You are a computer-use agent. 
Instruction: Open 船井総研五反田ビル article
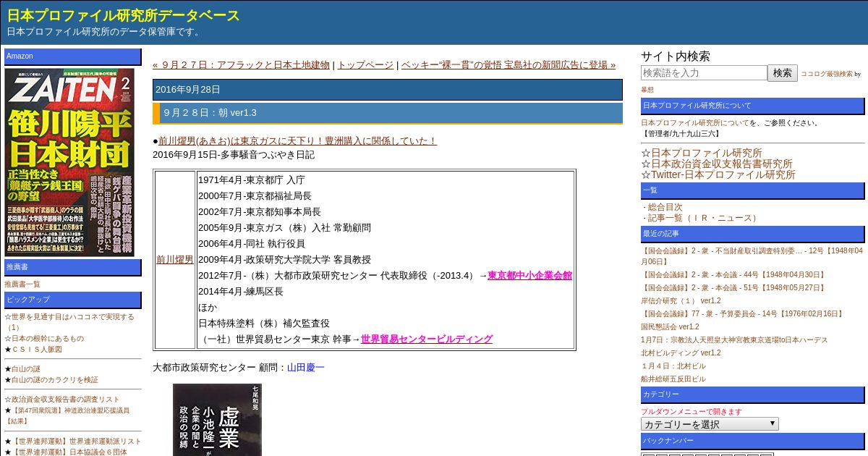(x=673, y=379)
